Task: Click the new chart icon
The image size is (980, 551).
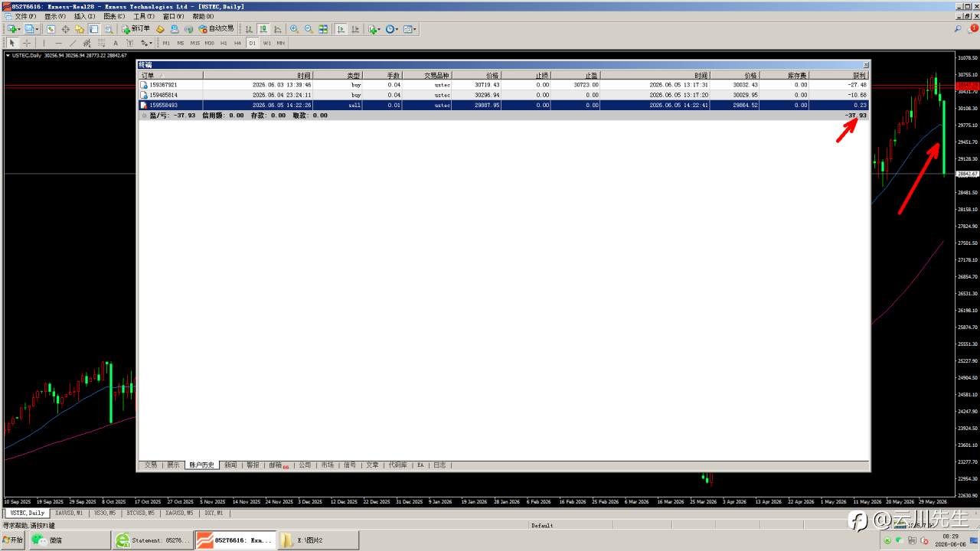Action: [13, 29]
